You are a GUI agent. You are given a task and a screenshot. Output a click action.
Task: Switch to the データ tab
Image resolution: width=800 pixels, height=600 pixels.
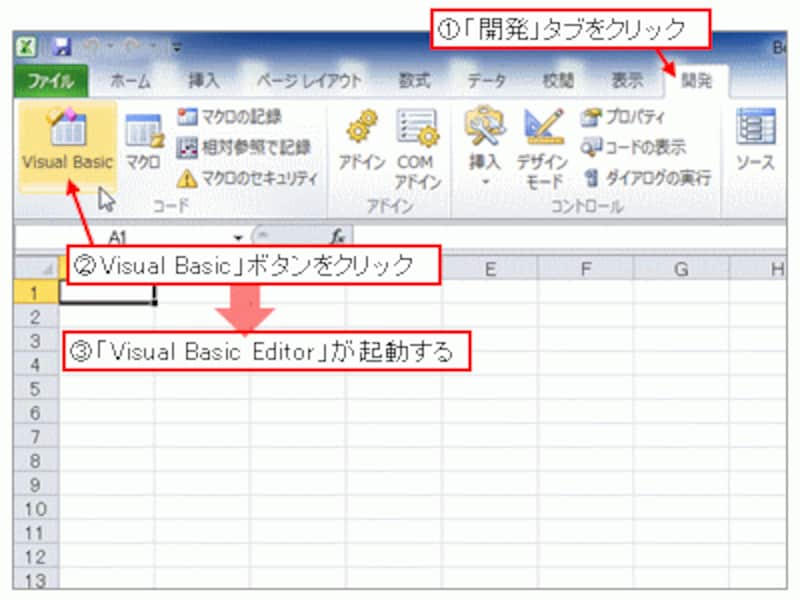[x=486, y=81]
